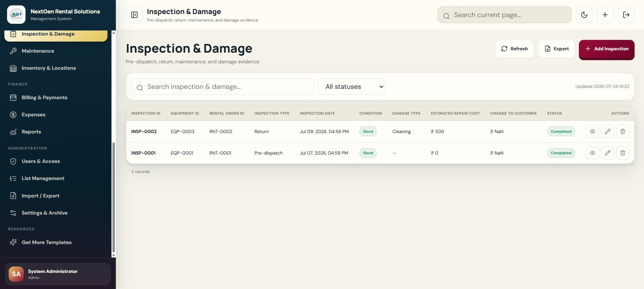Click the Cleaning damage type cell
Screen dimensions: 644x289
(402, 131)
